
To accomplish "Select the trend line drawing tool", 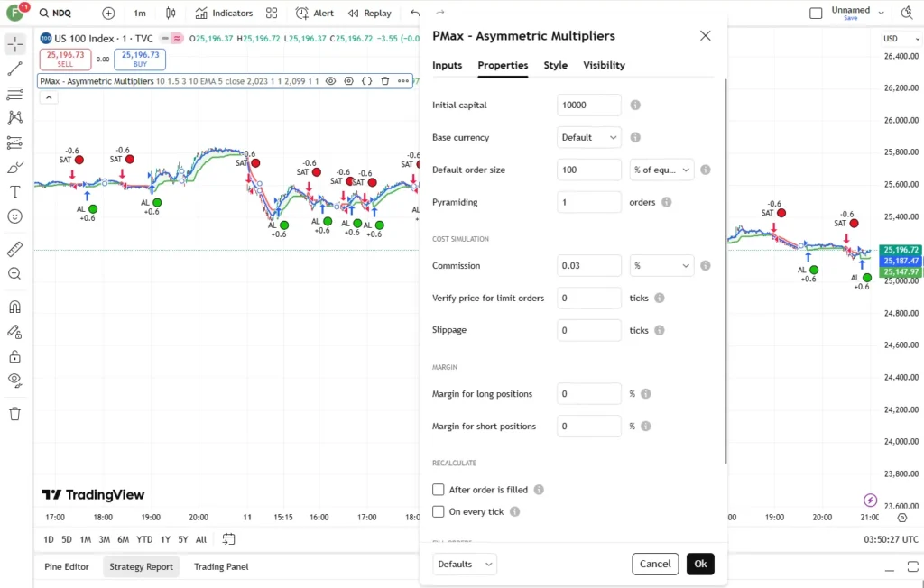I will click(x=15, y=69).
